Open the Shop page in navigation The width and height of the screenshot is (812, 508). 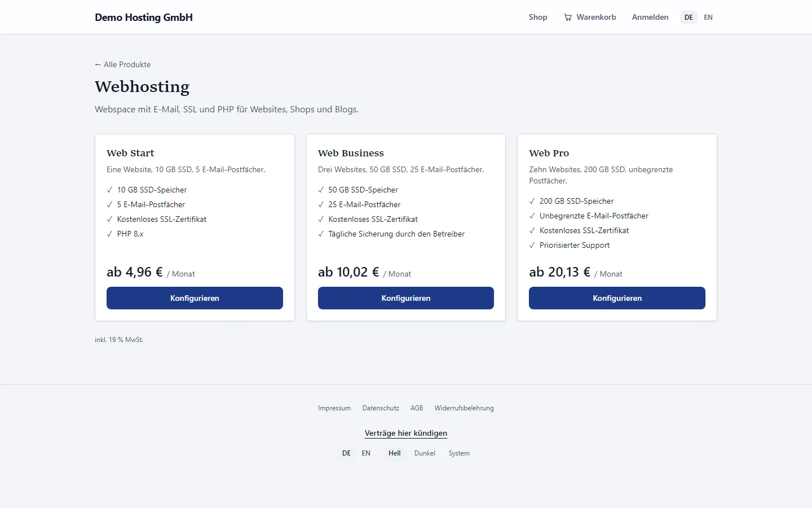538,17
